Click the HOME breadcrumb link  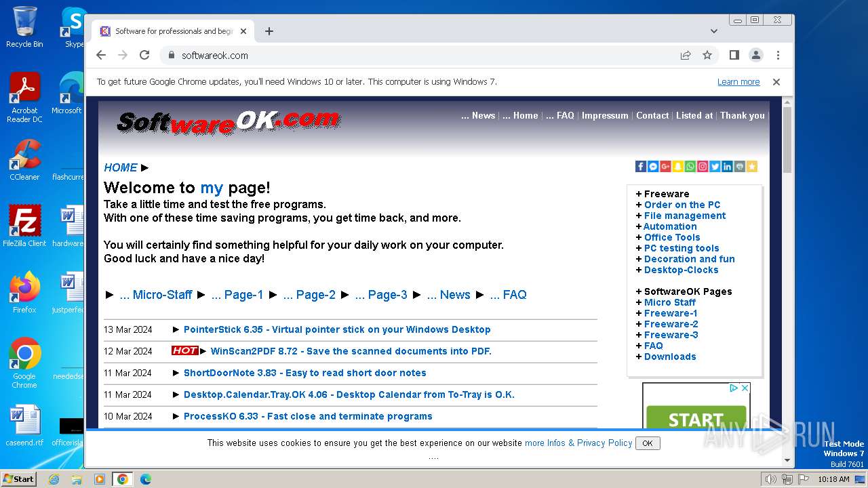(121, 167)
